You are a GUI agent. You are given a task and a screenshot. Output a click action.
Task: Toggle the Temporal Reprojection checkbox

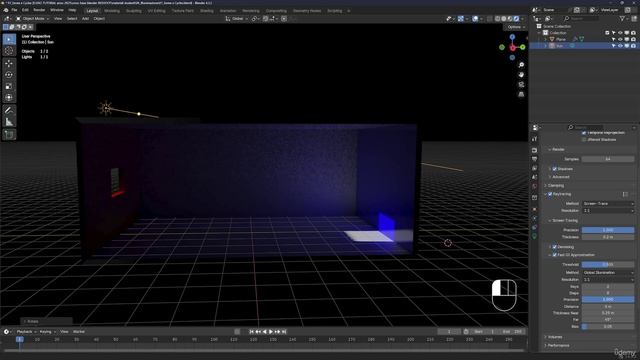tap(584, 133)
